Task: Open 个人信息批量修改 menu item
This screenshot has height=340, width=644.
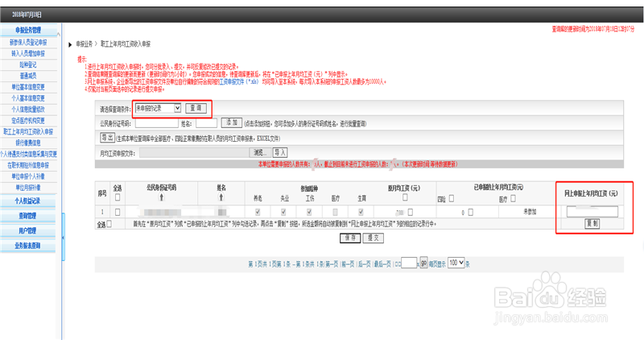Action: point(28,110)
